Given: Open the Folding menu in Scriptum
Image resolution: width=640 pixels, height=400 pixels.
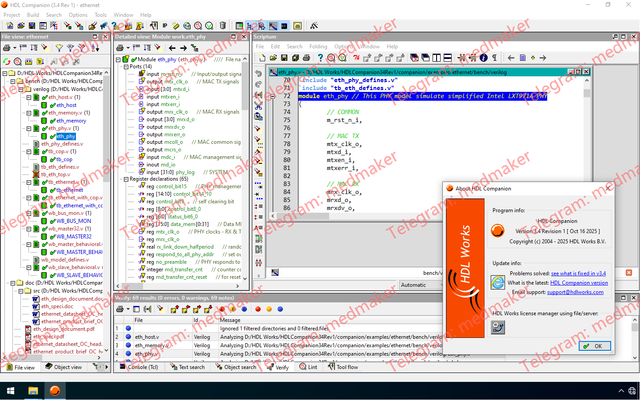Looking at the screenshot, I should (318, 47).
